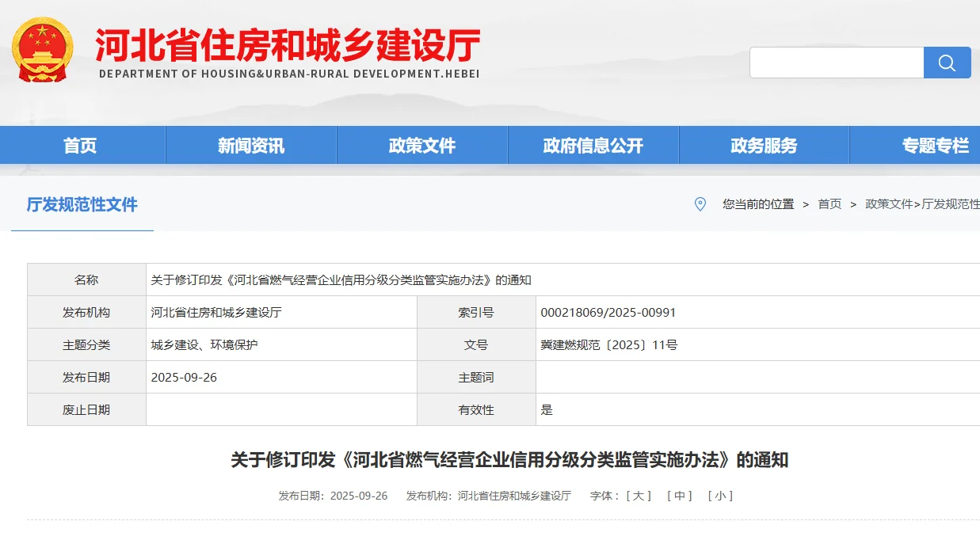Click index number 000218069/2025-00991
This screenshot has height=559, width=980.
coord(608,313)
